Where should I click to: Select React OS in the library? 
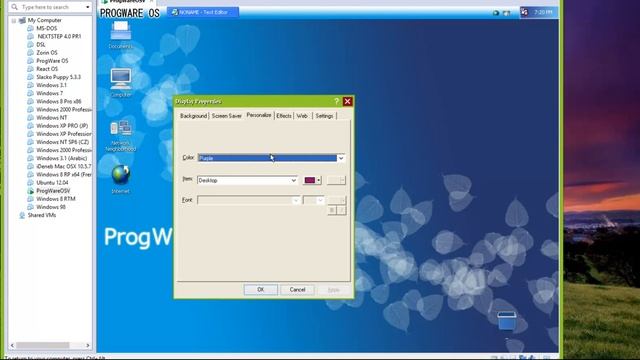click(47, 69)
